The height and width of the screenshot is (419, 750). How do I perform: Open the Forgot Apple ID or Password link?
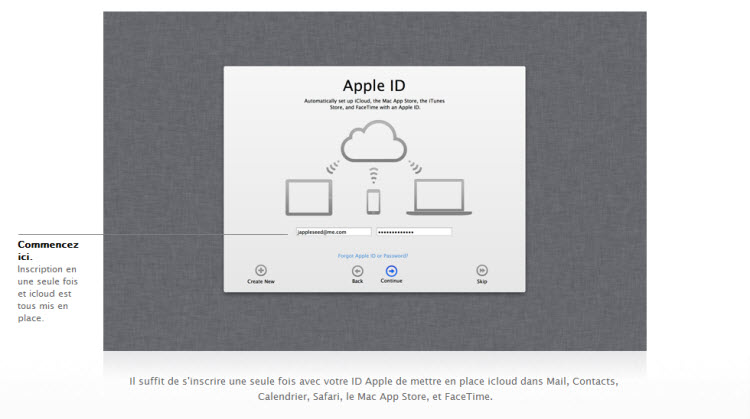pyautogui.click(x=373, y=256)
